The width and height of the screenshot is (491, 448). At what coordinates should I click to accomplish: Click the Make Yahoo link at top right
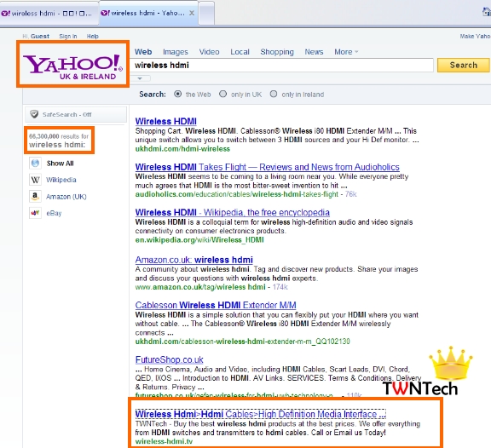point(475,37)
